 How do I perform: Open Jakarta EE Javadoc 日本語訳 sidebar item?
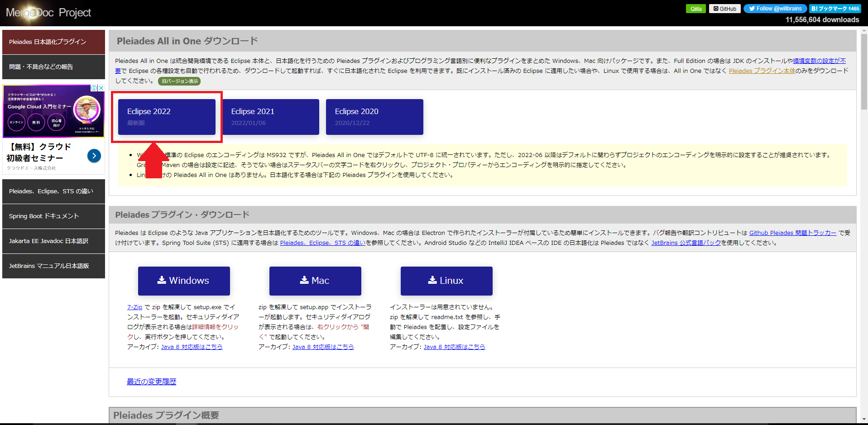[x=53, y=241]
